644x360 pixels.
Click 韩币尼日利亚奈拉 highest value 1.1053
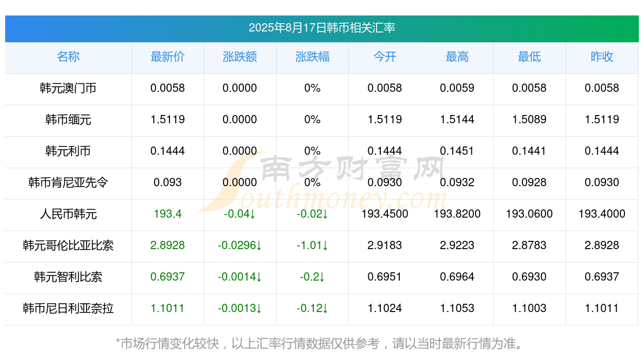pos(457,308)
